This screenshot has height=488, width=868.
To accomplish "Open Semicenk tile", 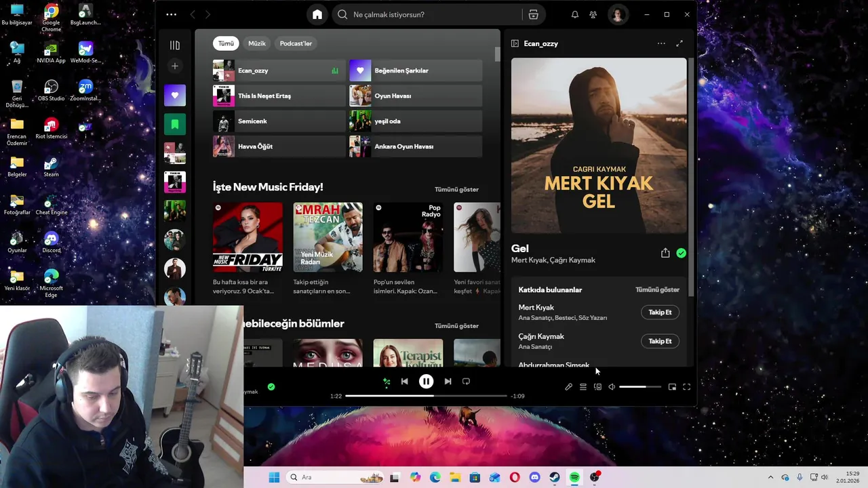I will (x=279, y=121).
